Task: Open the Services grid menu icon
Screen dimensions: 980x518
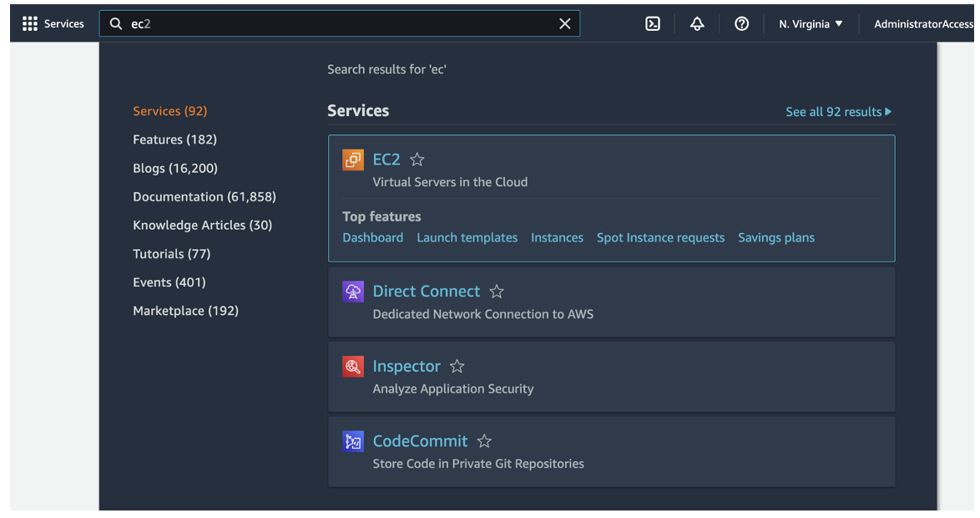Action: [x=30, y=23]
